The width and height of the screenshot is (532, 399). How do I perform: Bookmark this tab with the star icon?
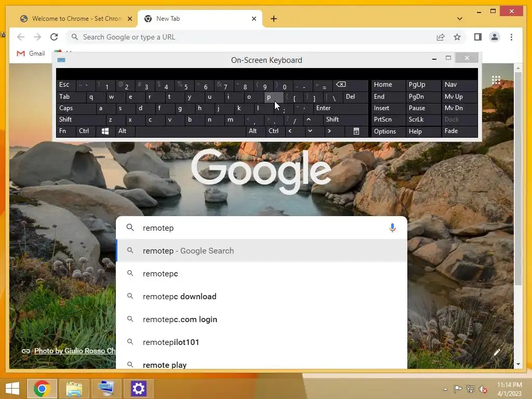click(x=457, y=37)
